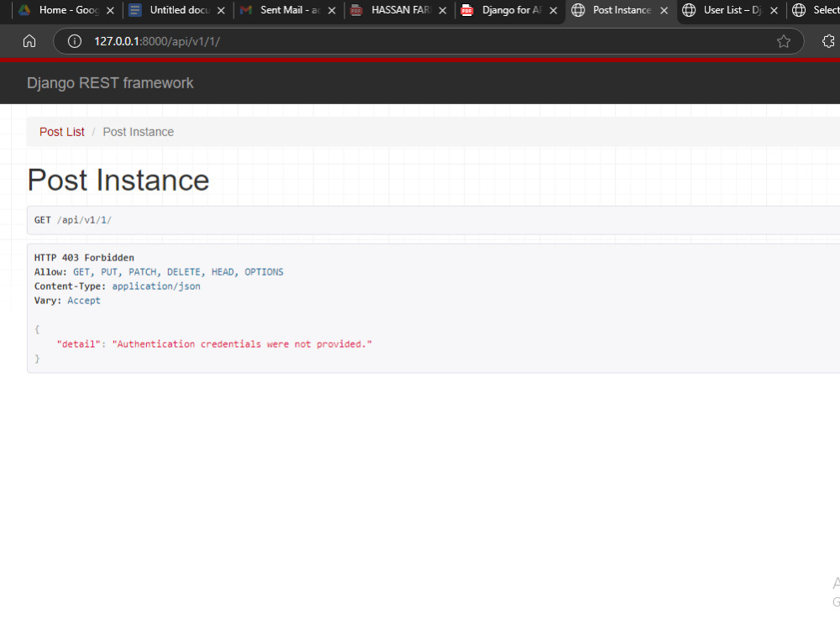
Task: Click the Django REST framework brand link
Action: point(110,83)
